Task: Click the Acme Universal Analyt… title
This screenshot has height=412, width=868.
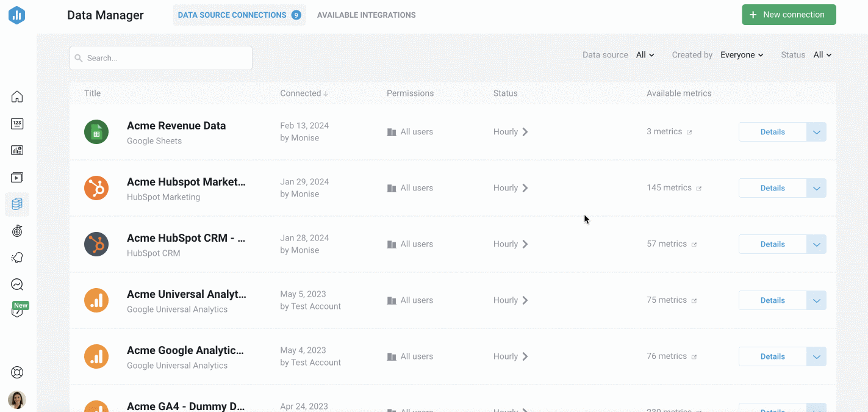Action: click(x=187, y=294)
